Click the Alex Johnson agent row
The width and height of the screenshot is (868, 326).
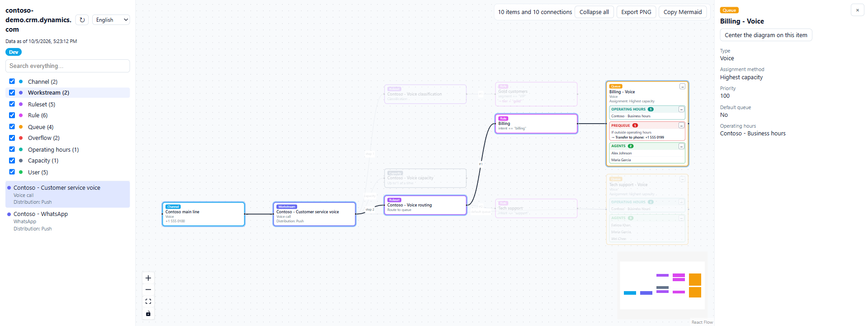click(647, 153)
